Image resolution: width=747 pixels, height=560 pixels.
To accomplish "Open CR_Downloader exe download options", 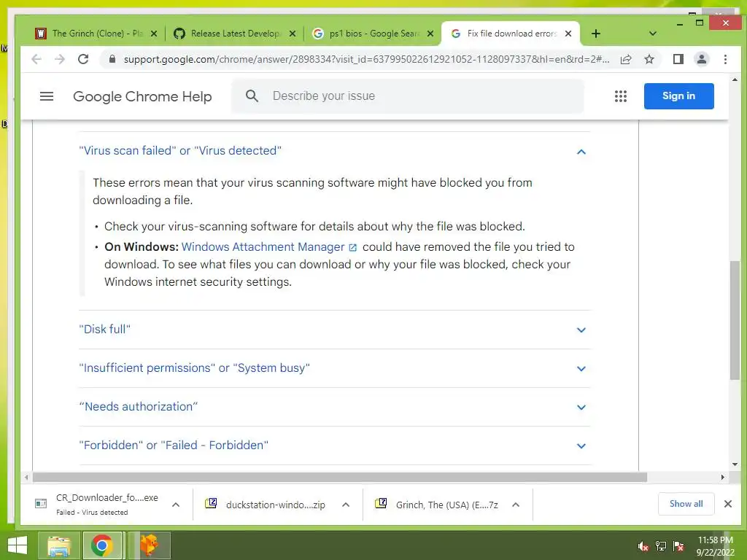I will tap(175, 505).
